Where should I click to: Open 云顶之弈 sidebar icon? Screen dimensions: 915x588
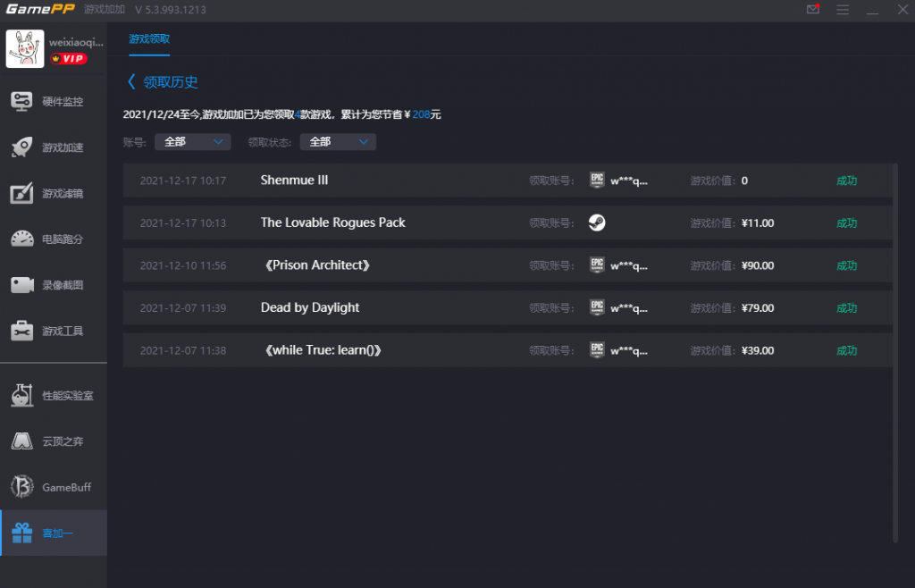(22, 441)
